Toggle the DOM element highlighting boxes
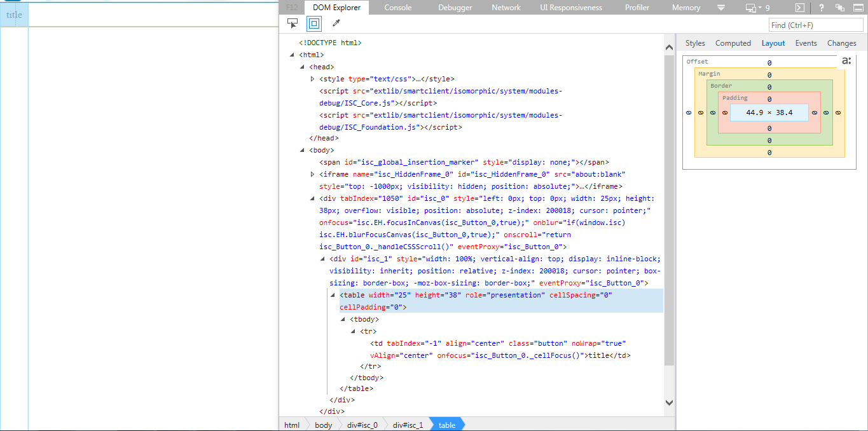The image size is (868, 431). 313,24
